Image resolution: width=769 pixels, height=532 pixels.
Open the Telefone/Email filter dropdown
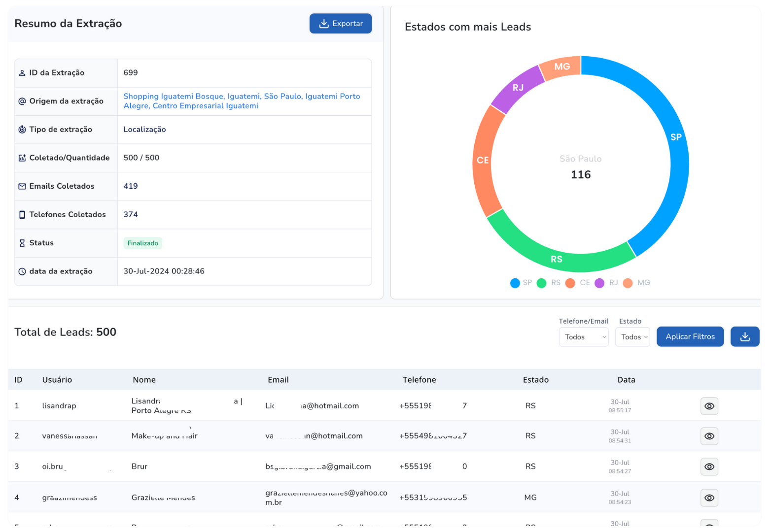click(584, 337)
